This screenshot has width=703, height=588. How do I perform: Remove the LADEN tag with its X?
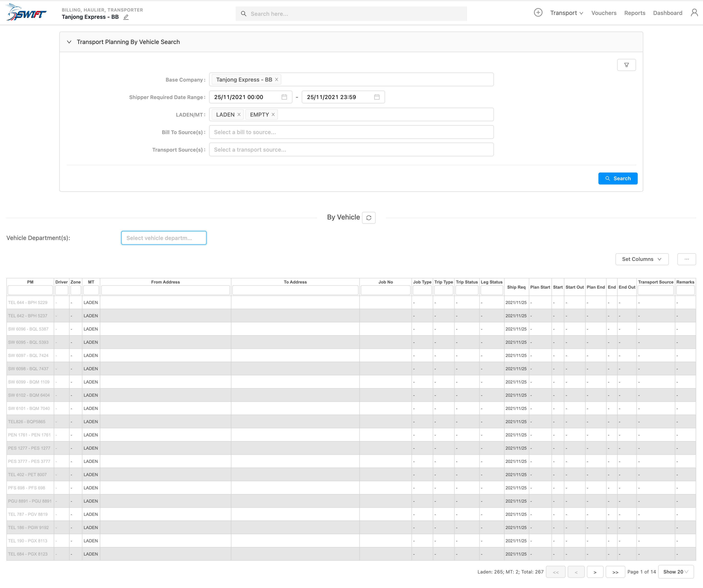point(239,114)
